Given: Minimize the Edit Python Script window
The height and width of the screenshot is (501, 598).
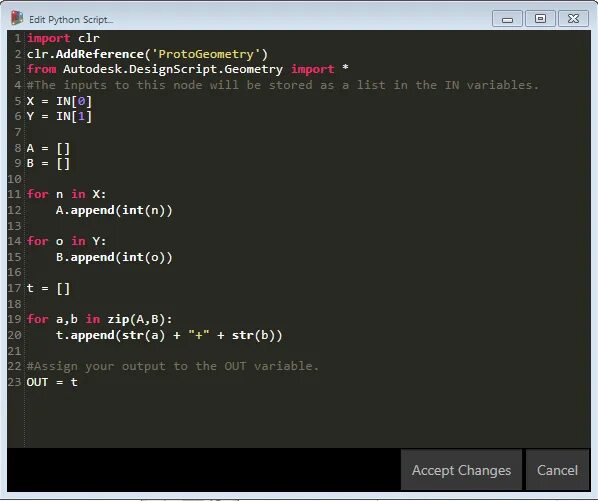Looking at the screenshot, I should pos(507,19).
